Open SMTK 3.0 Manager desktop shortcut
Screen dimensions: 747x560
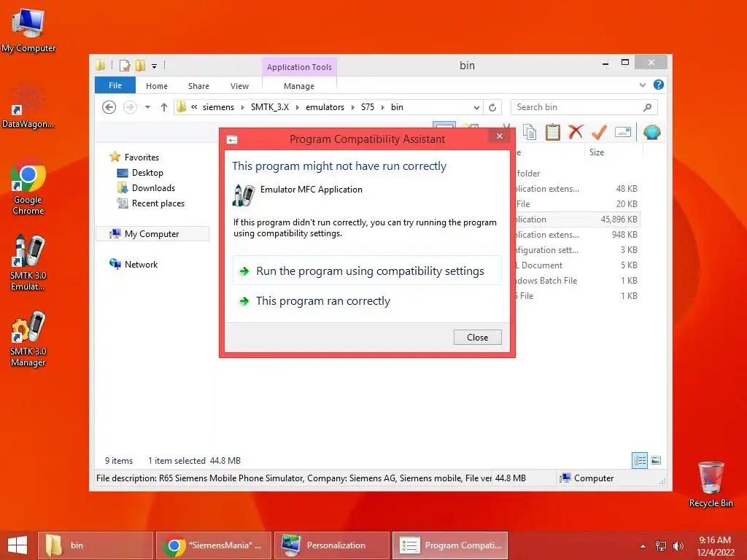(x=28, y=339)
